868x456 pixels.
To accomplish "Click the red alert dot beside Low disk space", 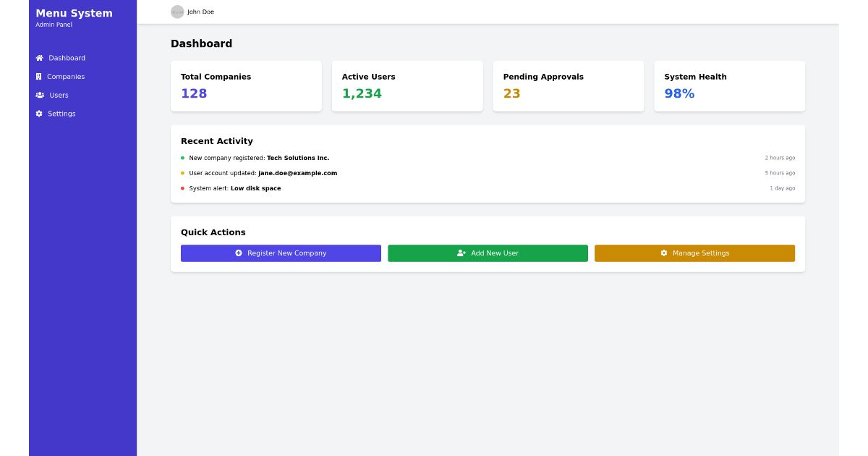I will [x=182, y=188].
